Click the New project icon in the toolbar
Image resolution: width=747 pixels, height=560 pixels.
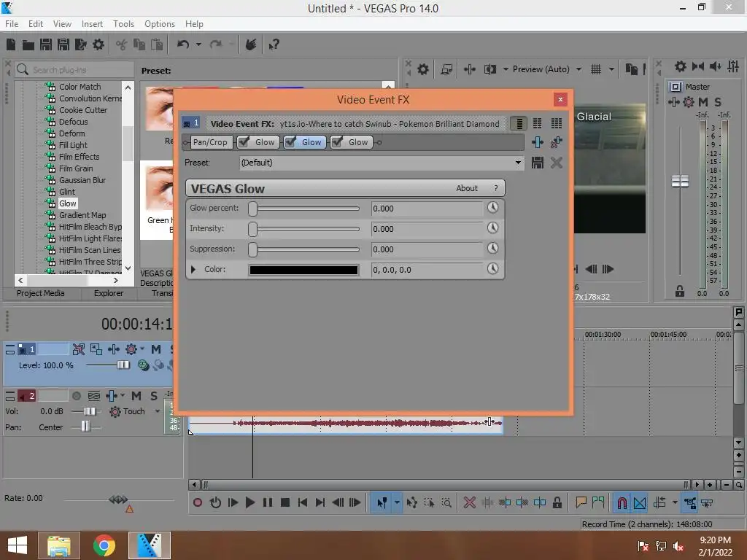coord(11,44)
